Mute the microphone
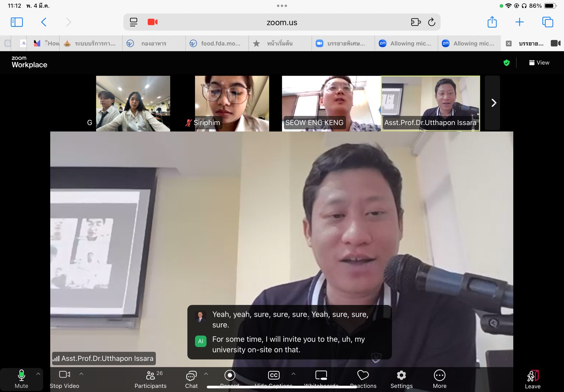Screen dimensions: 564x392 pos(21,379)
